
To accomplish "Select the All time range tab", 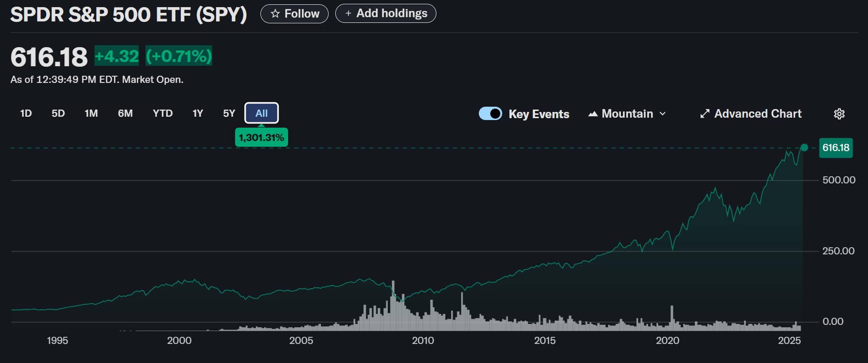I will 261,113.
